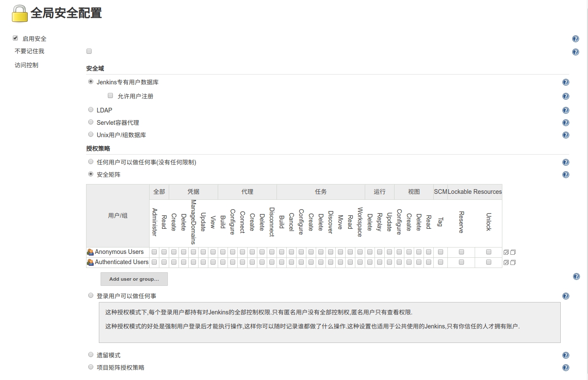Click the Lockable Resources group header
Viewport: 588px width, 380px height.
point(475,192)
